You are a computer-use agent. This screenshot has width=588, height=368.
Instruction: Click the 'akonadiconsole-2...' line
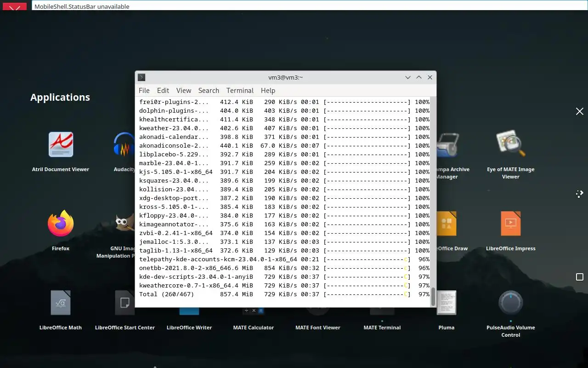tap(284, 146)
